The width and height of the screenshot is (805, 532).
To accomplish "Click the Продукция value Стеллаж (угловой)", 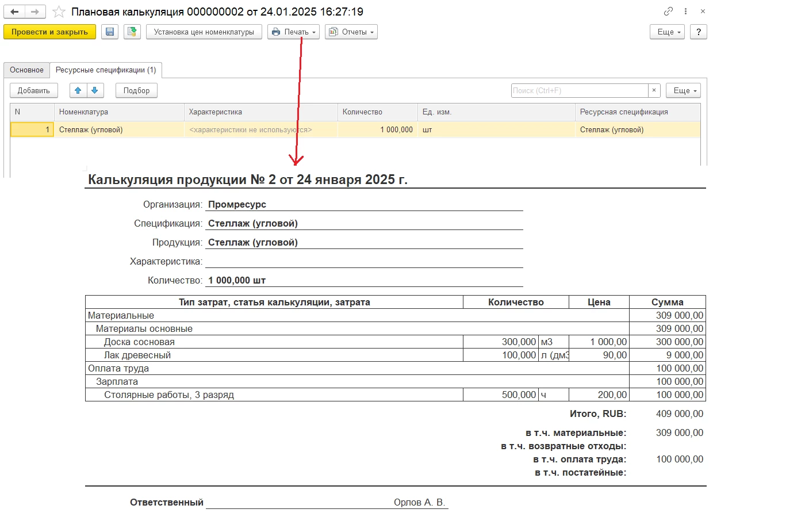I will [253, 242].
